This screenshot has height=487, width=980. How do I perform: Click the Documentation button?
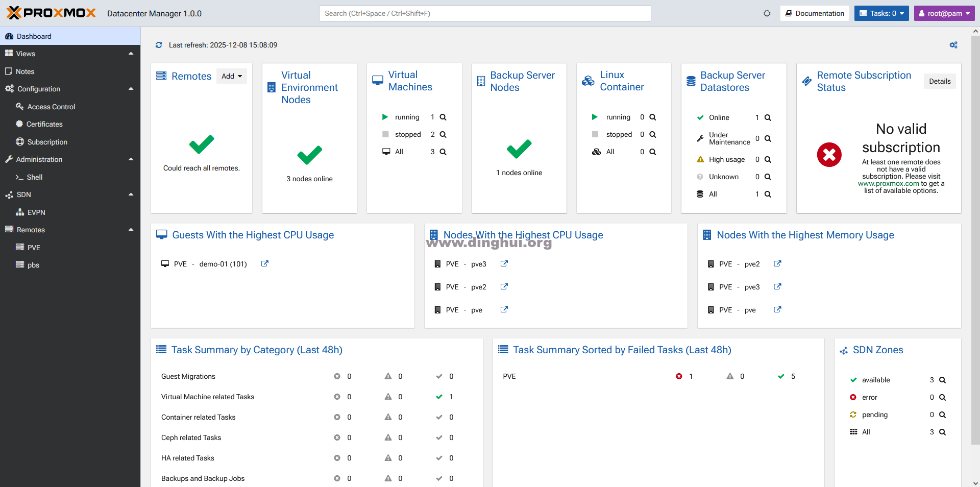(815, 13)
